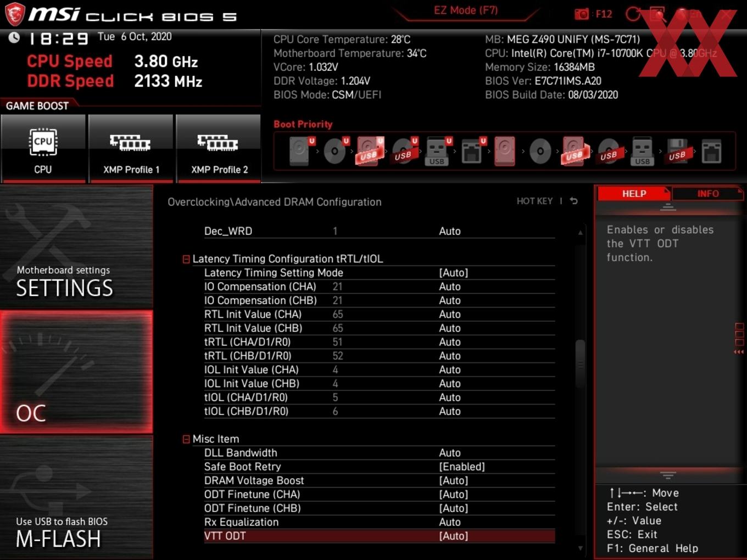Click the HOT KEY button
The height and width of the screenshot is (560, 747).
click(x=534, y=201)
